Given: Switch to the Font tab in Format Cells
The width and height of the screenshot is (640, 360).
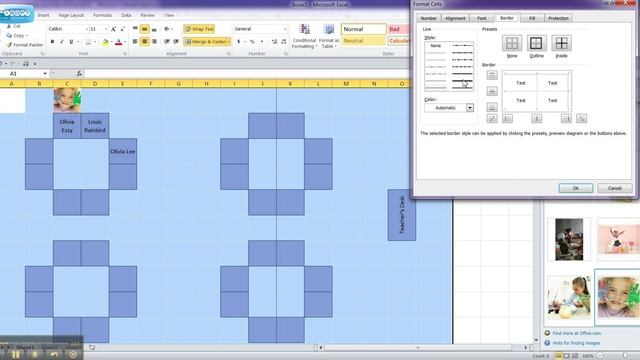Looking at the screenshot, I should tap(482, 18).
